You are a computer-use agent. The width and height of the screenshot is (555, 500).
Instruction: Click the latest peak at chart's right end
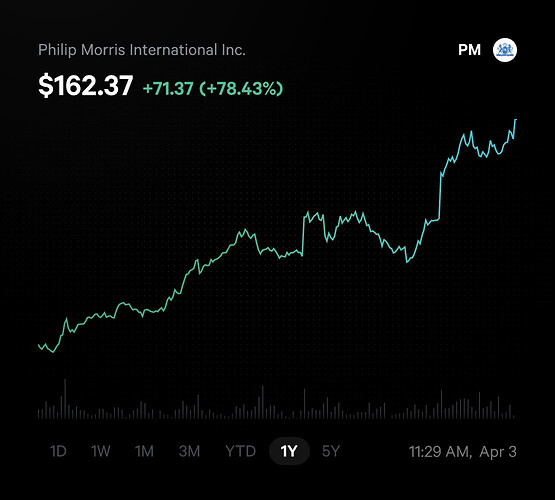516,120
